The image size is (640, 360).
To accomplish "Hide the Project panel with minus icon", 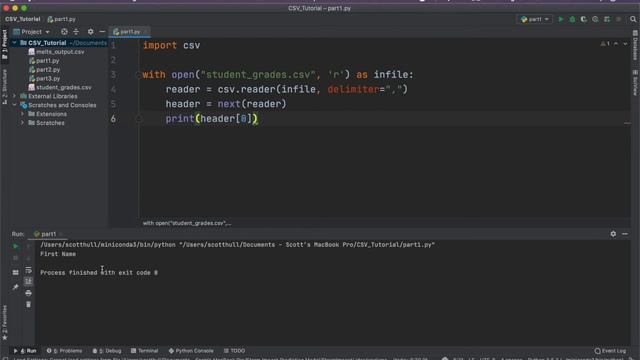I will pyautogui.click(x=102, y=31).
